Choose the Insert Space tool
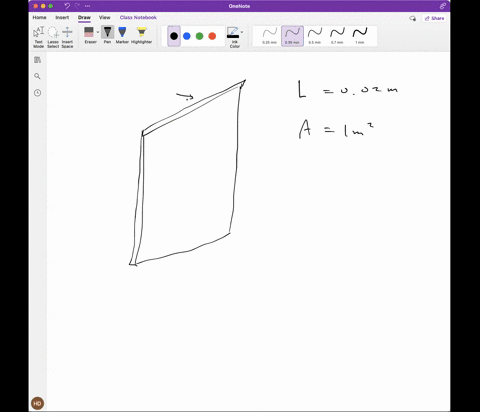 click(67, 37)
